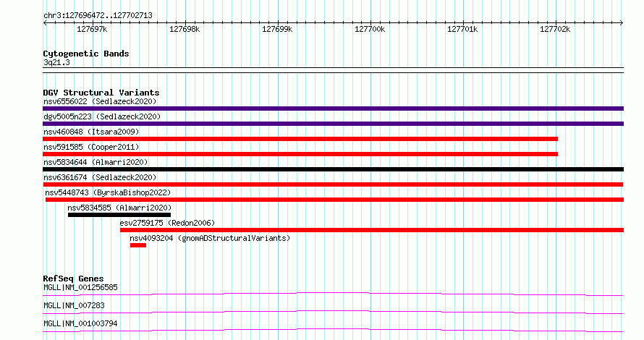This screenshot has height=340, width=644.
Task: Click the MGLL|NM_001256585 transcript label
Action: [x=80, y=287]
